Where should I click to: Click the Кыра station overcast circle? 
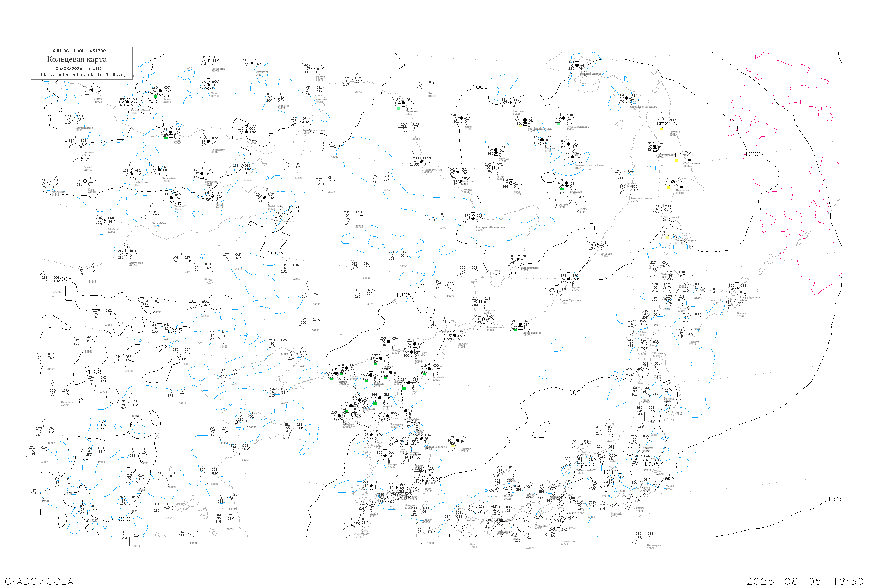point(171,132)
